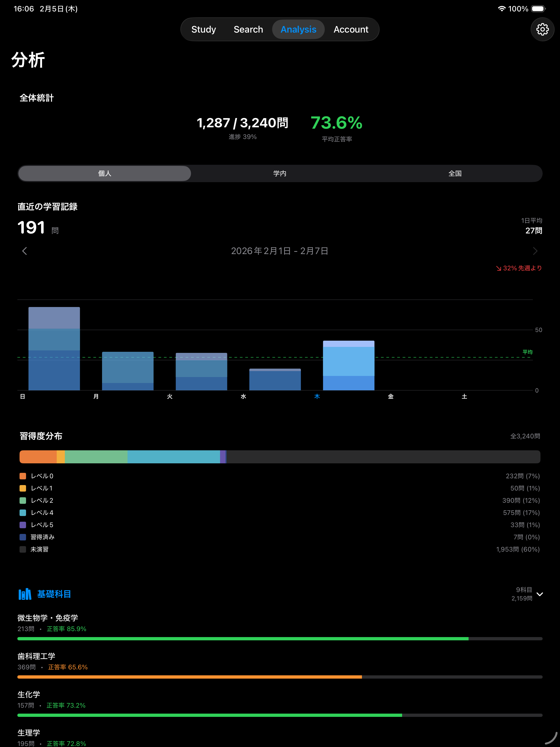Click the teal レベル4 legend square
The width and height of the screenshot is (560, 747).
pos(23,513)
